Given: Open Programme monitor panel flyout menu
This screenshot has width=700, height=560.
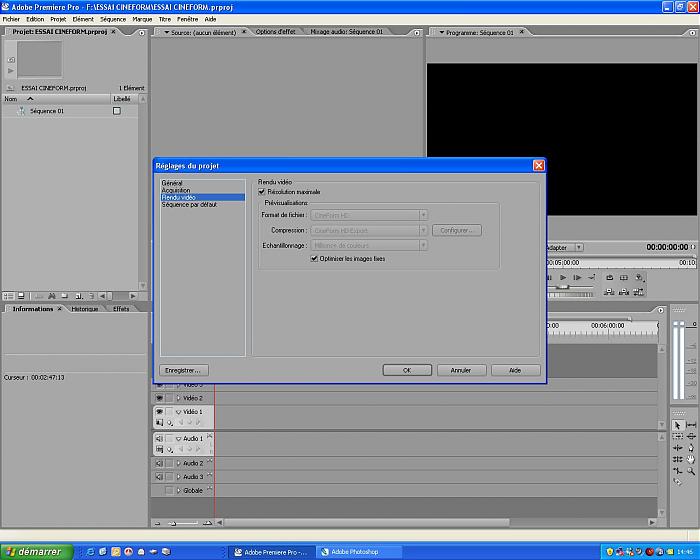Looking at the screenshot, I should (x=692, y=33).
